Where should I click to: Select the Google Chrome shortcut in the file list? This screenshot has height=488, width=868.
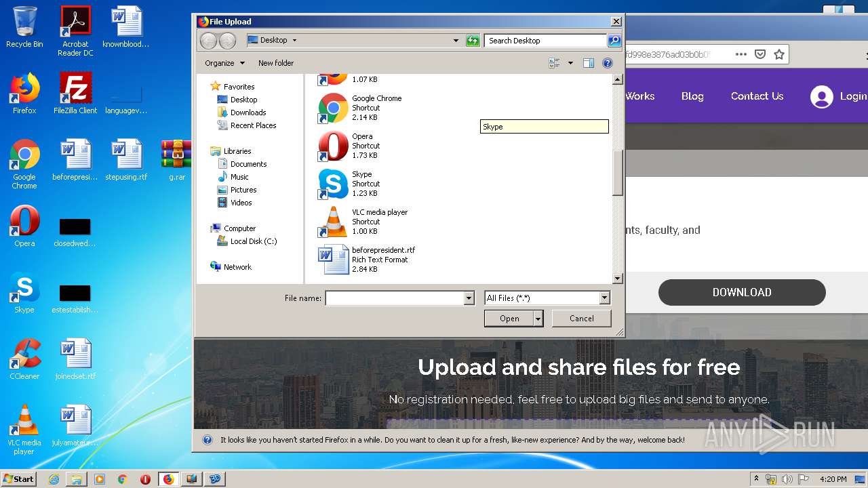361,108
